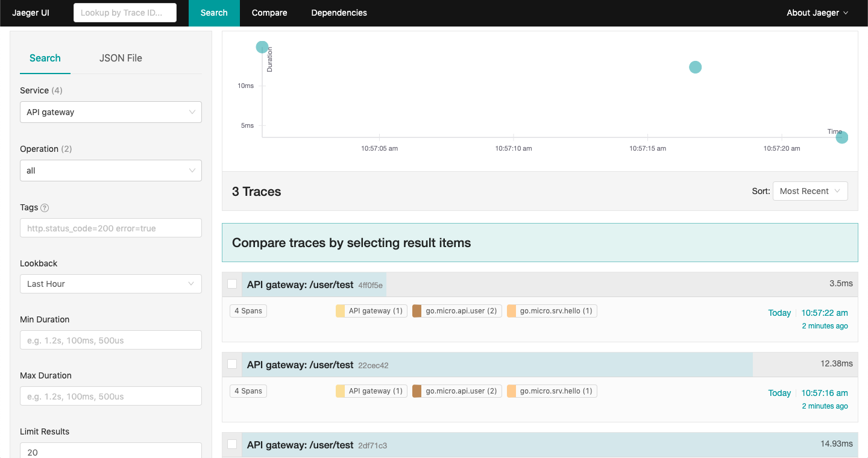Open the Dependencies page in top nav

(x=339, y=13)
